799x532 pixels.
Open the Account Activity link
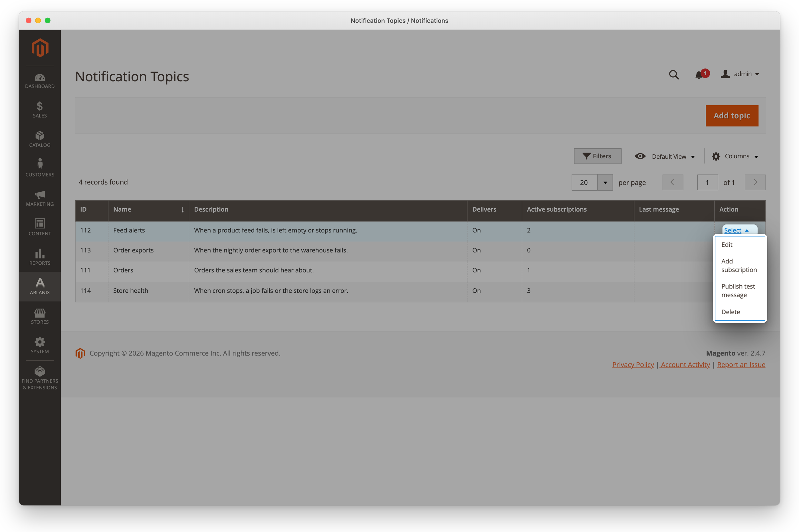[x=685, y=365]
